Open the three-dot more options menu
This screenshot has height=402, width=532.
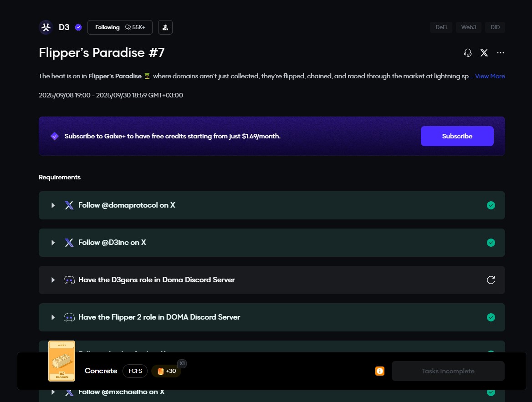pos(501,53)
